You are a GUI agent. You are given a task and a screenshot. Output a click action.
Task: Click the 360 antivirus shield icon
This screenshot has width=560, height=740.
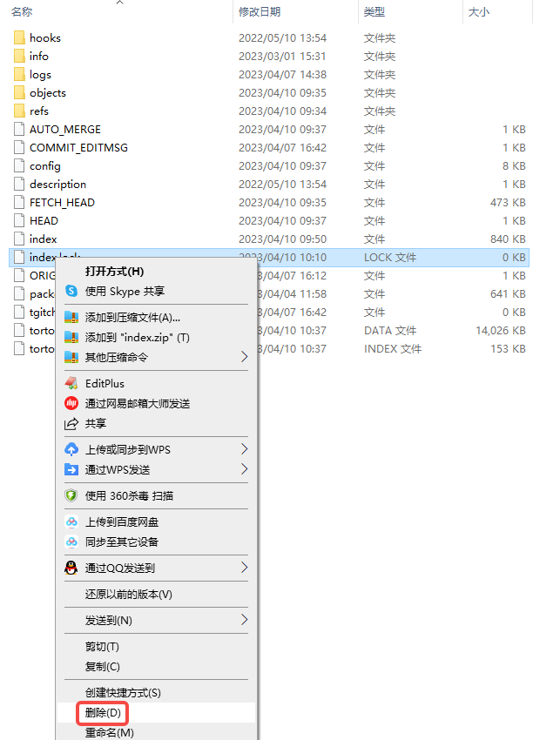coord(71,495)
